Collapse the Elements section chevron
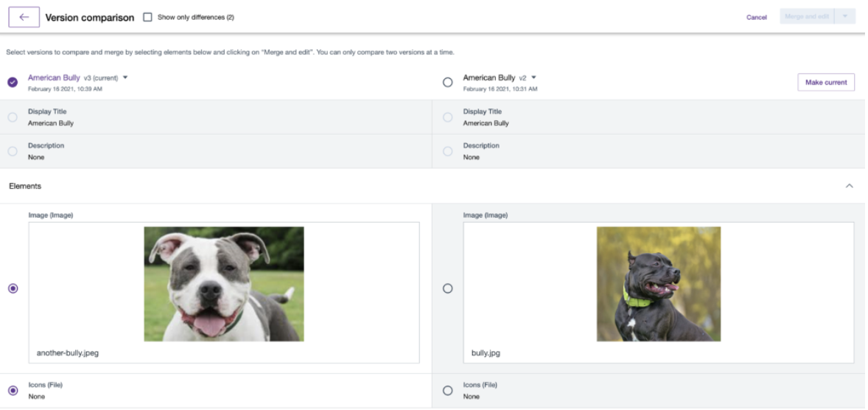 tap(849, 186)
